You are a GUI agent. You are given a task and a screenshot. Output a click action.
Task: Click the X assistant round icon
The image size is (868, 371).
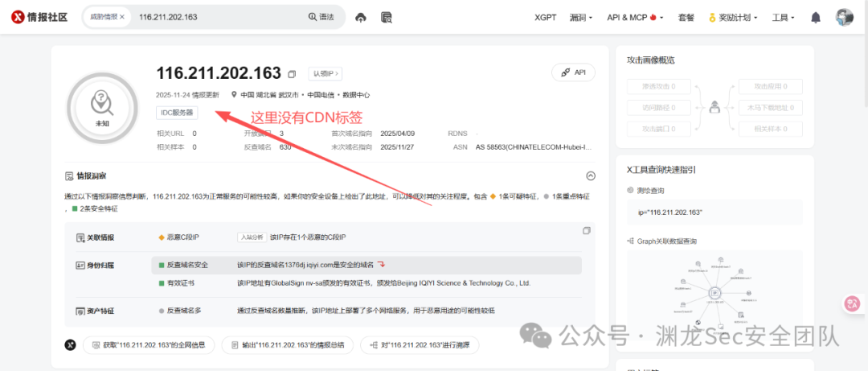click(x=70, y=344)
